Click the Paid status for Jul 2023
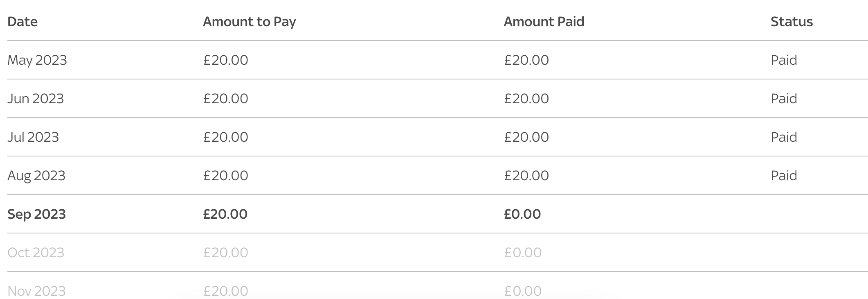Image resolution: width=868 pixels, height=299 pixels. tap(784, 137)
